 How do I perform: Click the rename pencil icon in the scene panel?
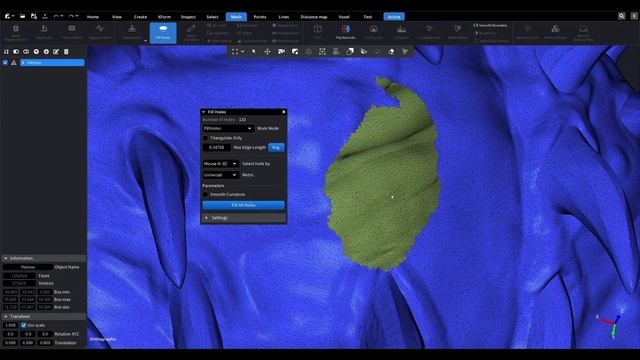click(56, 51)
